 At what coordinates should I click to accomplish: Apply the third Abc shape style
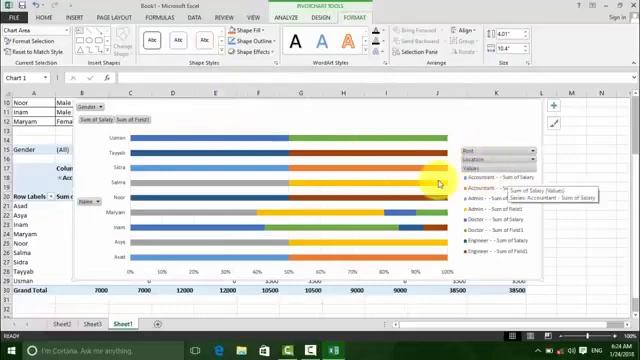click(204, 40)
